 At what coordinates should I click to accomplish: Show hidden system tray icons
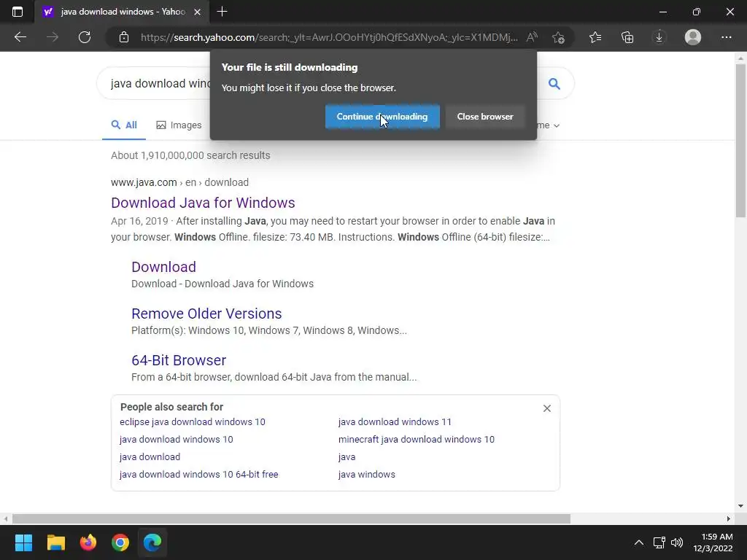click(639, 542)
